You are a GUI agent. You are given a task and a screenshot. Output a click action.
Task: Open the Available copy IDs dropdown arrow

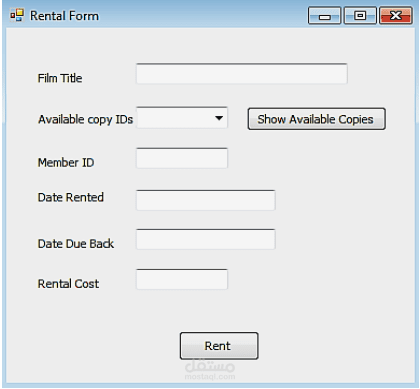pos(219,118)
